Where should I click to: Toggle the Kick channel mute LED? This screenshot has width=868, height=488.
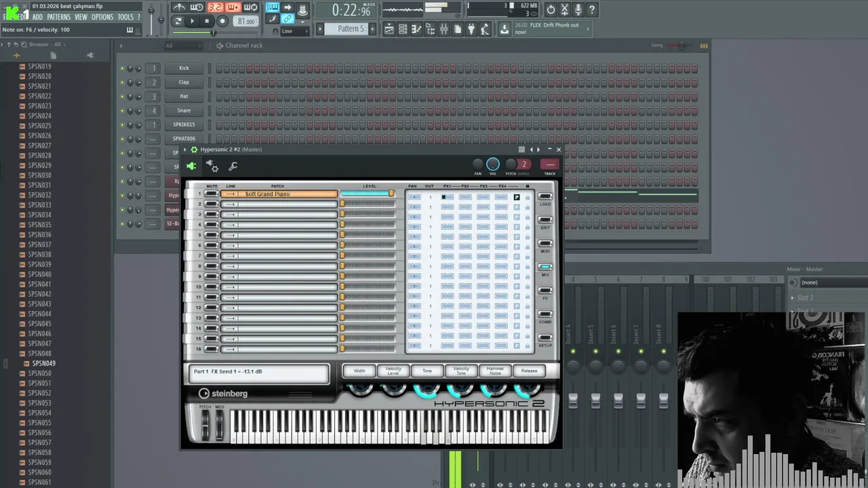tap(123, 68)
